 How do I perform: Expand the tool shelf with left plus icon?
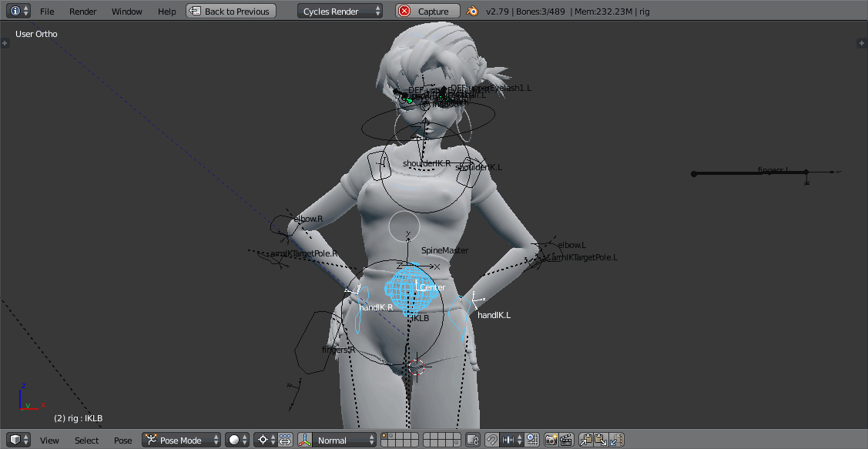click(x=5, y=42)
